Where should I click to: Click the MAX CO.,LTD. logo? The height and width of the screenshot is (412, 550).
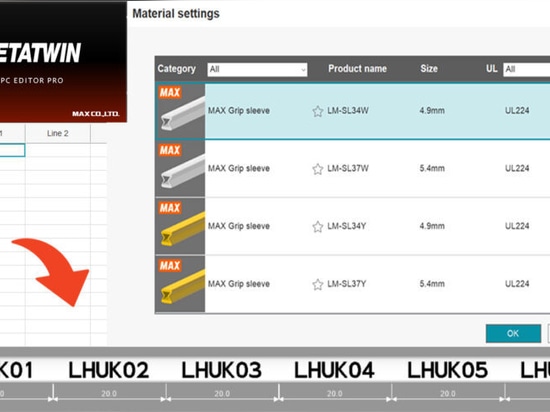coord(95,114)
